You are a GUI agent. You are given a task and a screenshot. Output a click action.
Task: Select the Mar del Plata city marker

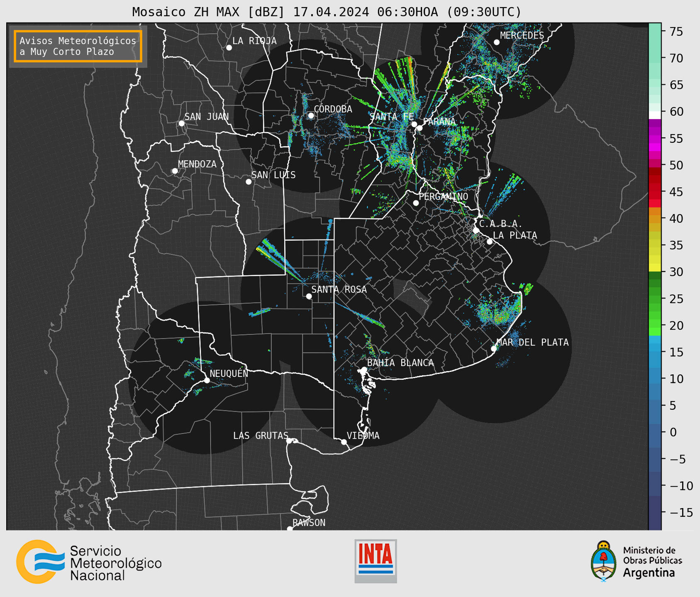pyautogui.click(x=494, y=349)
